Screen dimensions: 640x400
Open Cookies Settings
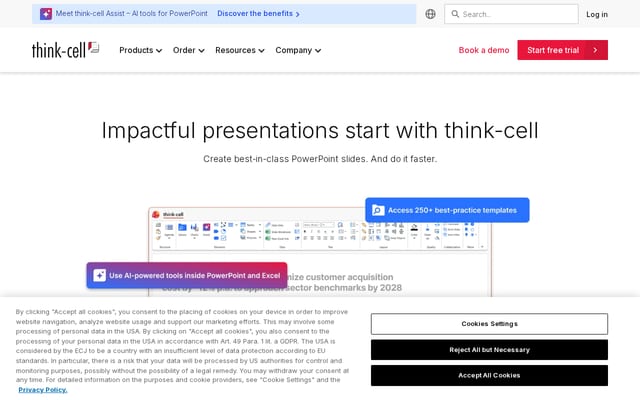(489, 324)
